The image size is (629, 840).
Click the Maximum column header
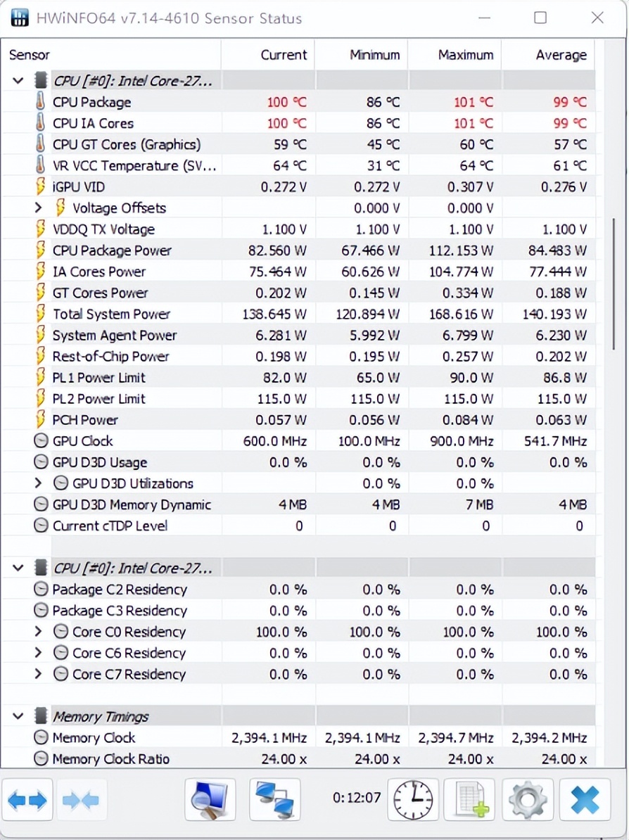(465, 55)
